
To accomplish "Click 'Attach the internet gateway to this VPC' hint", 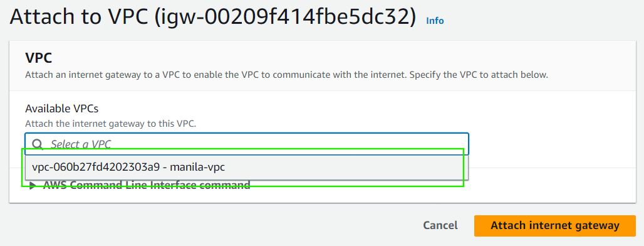I will [111, 124].
